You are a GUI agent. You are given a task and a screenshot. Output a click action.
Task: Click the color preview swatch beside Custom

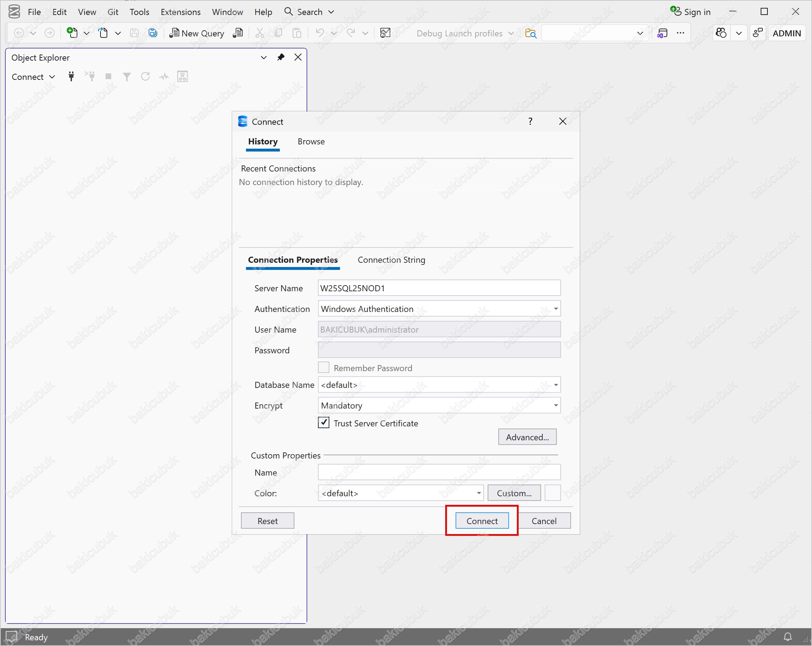tap(553, 493)
